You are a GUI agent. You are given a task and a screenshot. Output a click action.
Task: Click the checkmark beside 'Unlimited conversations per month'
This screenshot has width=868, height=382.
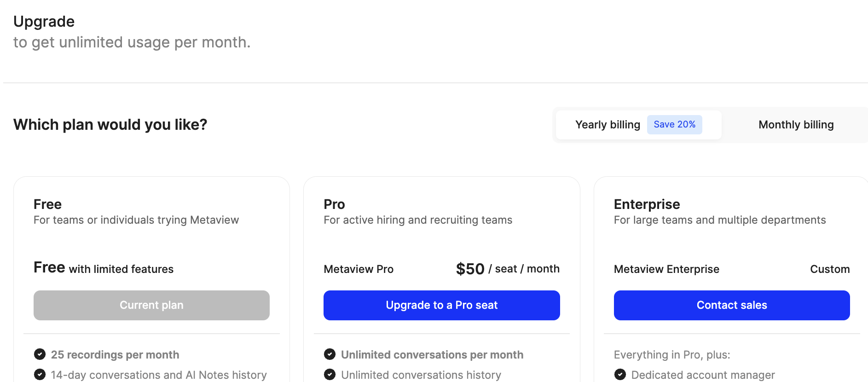coord(330,354)
